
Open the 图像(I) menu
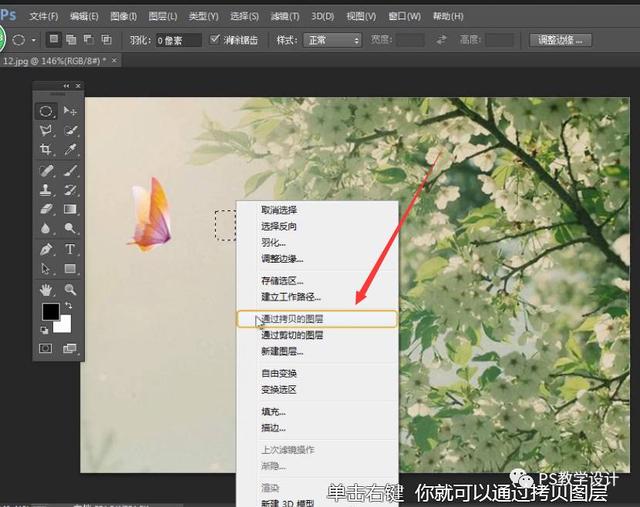(x=123, y=16)
